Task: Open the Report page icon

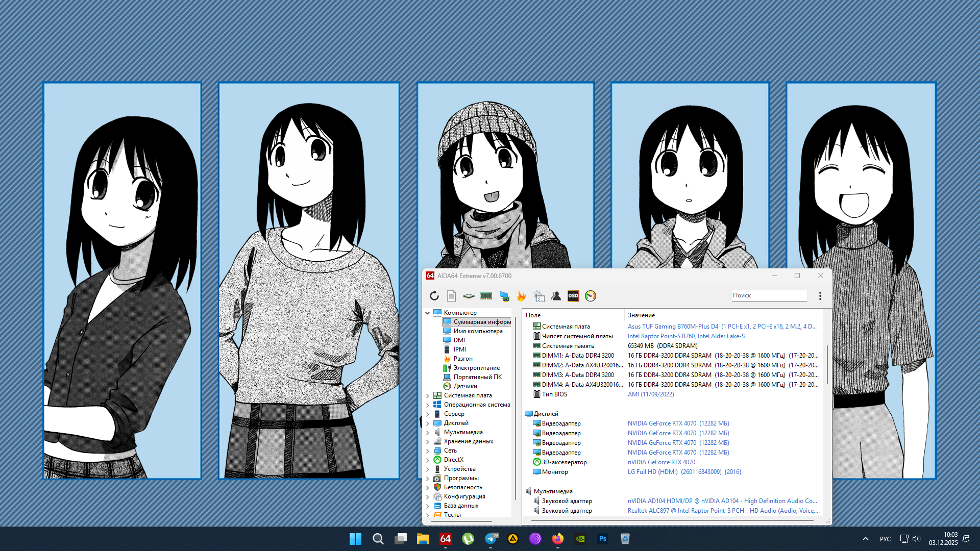Action: (x=451, y=296)
